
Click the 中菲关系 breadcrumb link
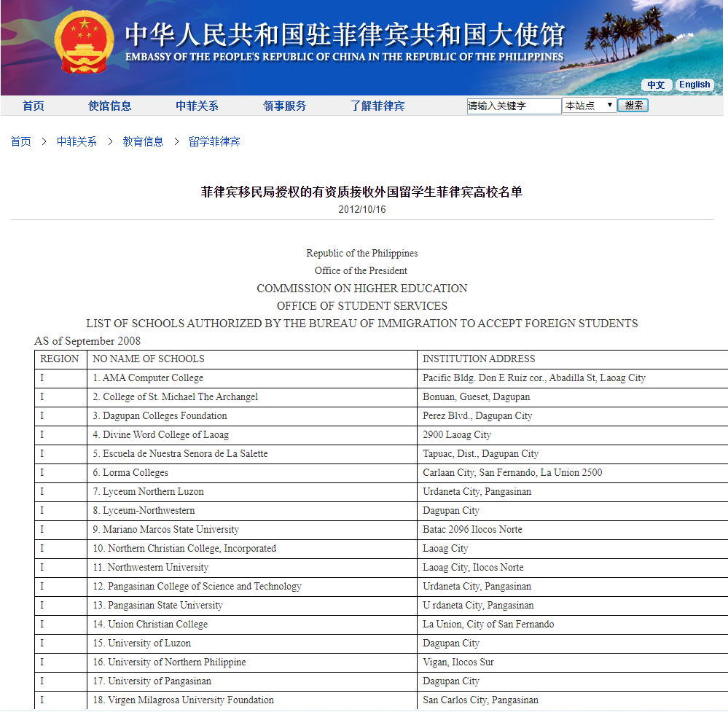click(76, 141)
